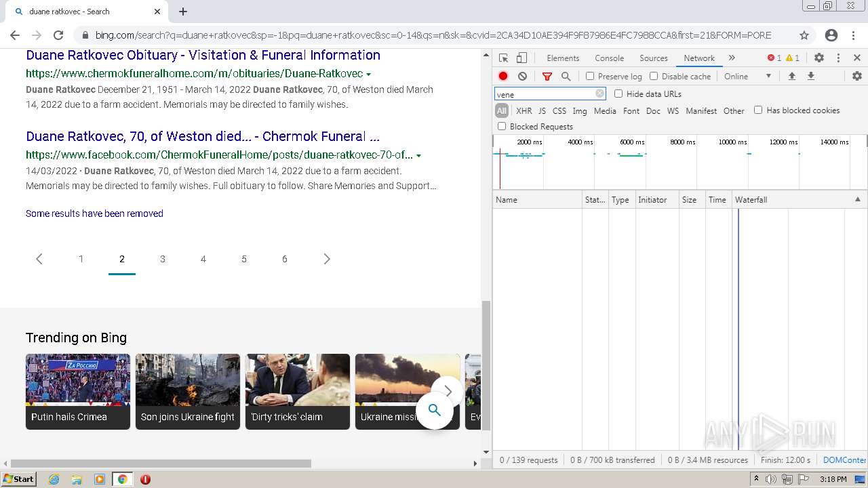The width and height of the screenshot is (868, 488).
Task: Export HAR with the download arrow
Action: (x=810, y=77)
